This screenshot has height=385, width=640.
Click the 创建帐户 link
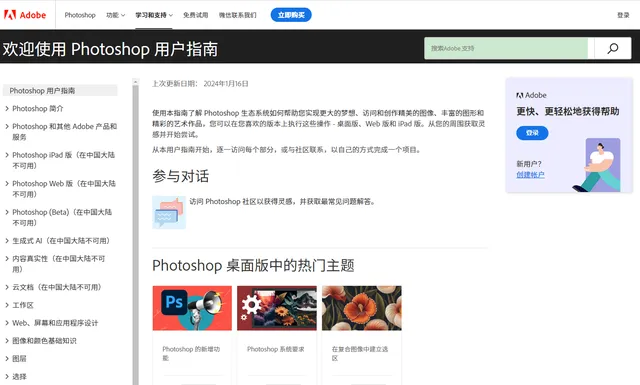click(x=530, y=175)
